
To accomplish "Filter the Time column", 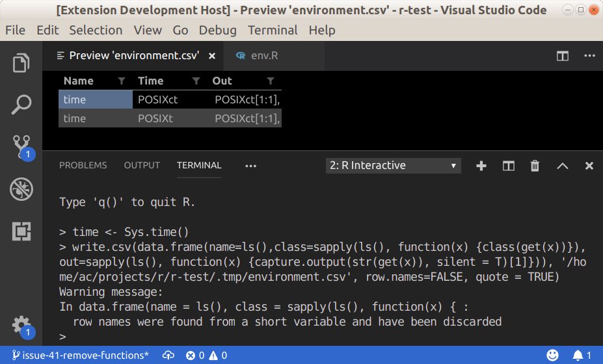I will (x=196, y=81).
